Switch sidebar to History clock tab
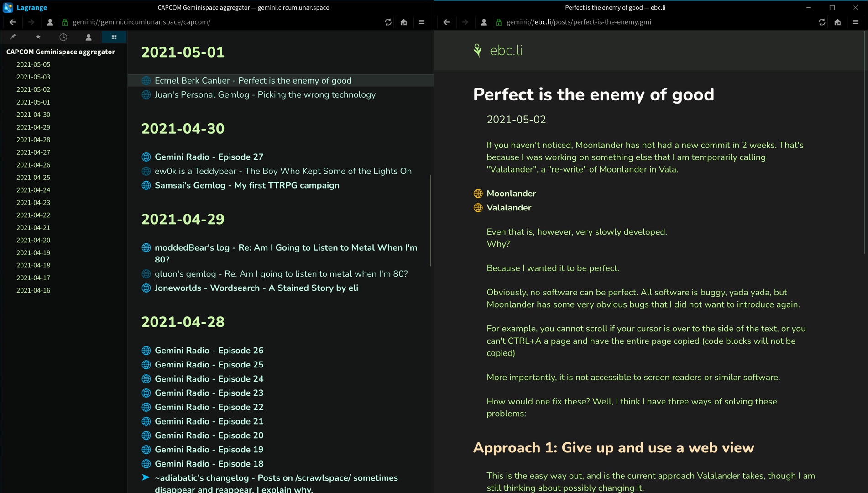The width and height of the screenshot is (868, 493). click(x=63, y=37)
